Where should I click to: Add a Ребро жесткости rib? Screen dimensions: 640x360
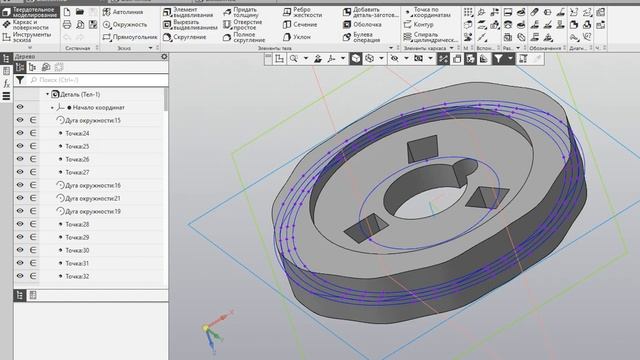[x=302, y=12]
